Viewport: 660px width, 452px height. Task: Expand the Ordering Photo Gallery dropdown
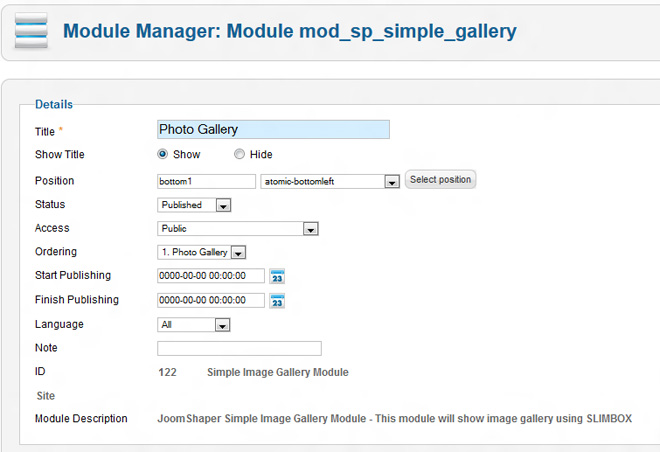tap(238, 253)
